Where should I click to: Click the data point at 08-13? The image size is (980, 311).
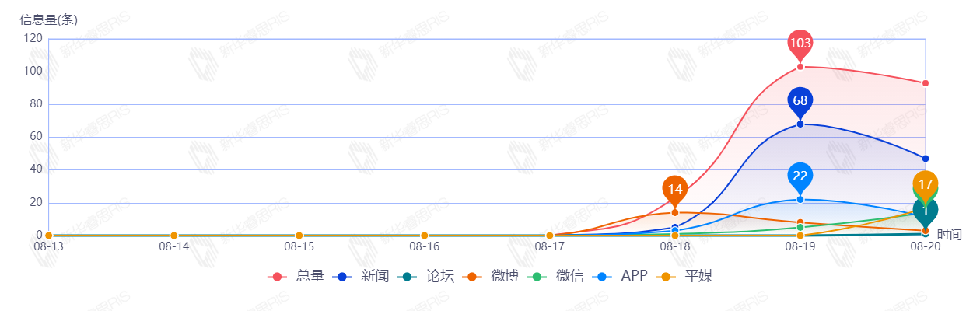coord(48,236)
